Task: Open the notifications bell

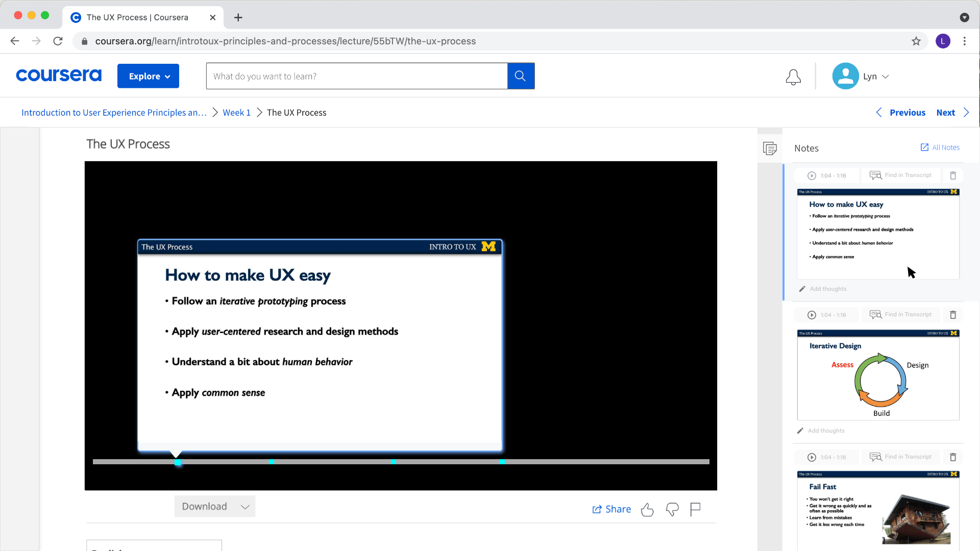Action: click(793, 77)
